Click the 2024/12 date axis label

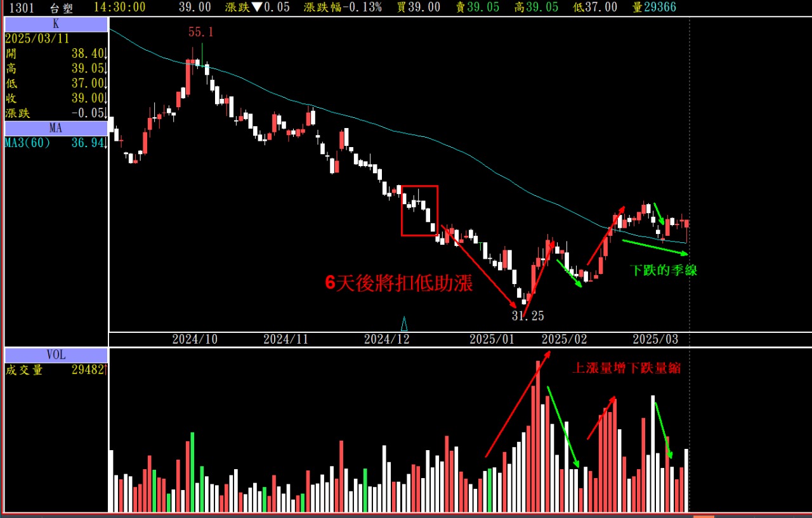(x=387, y=339)
